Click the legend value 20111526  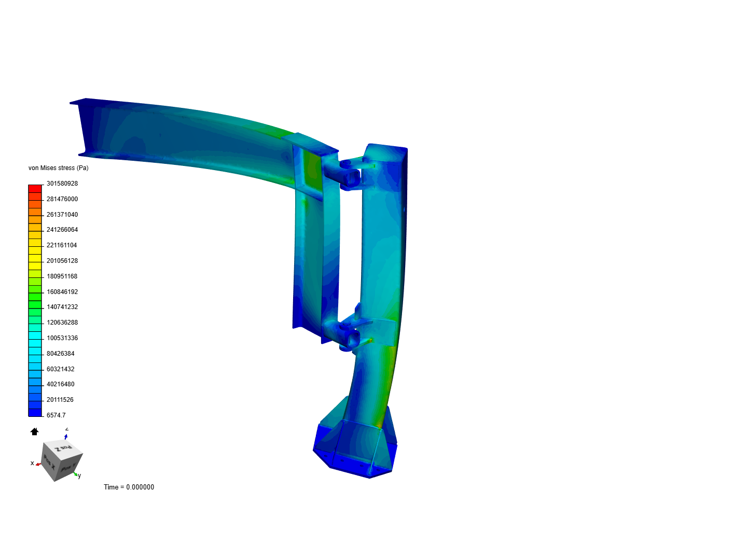[x=60, y=400]
